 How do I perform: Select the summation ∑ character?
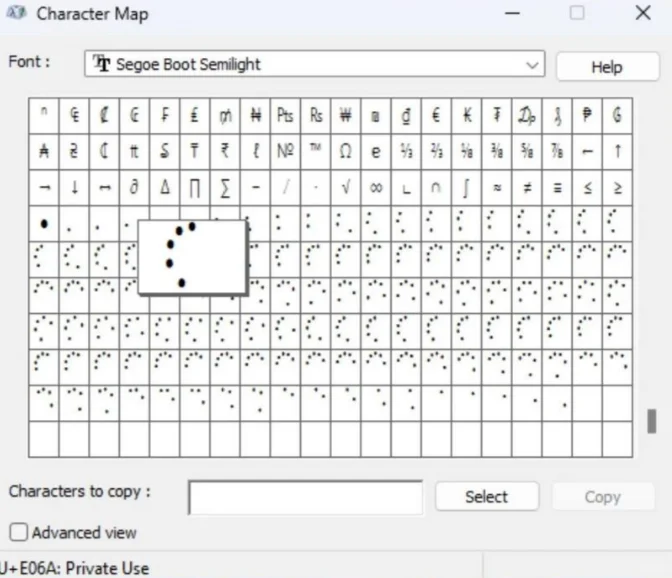tap(225, 188)
